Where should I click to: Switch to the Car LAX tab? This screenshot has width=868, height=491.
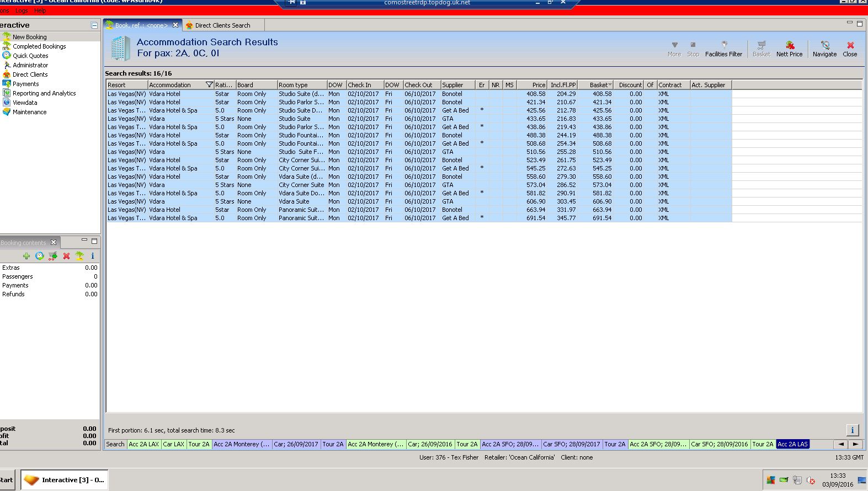click(x=173, y=444)
